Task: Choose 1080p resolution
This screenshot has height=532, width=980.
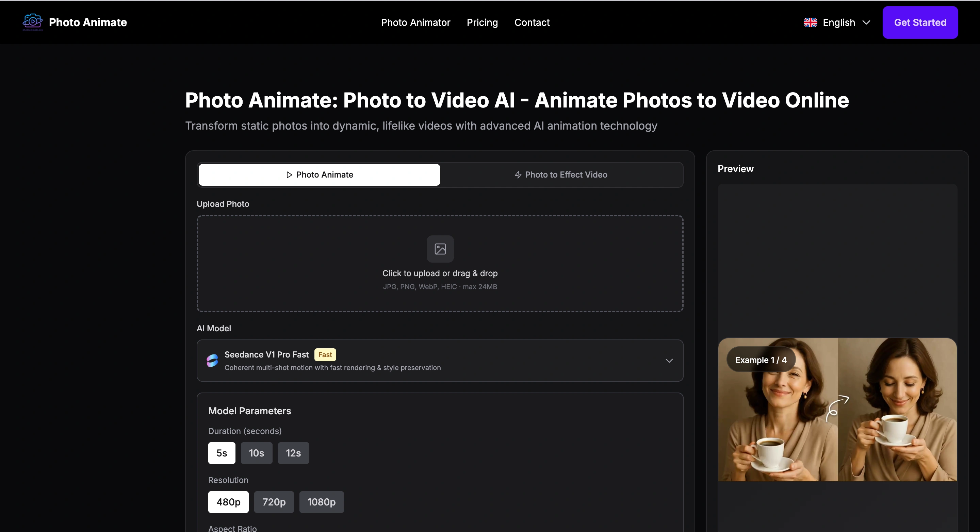Action: pyautogui.click(x=321, y=502)
